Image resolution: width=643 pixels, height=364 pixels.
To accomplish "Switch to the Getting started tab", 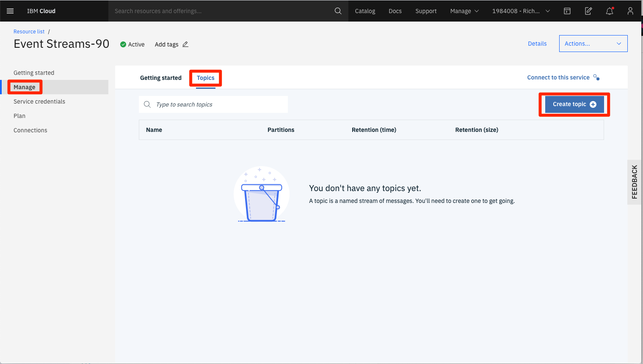I will point(161,78).
